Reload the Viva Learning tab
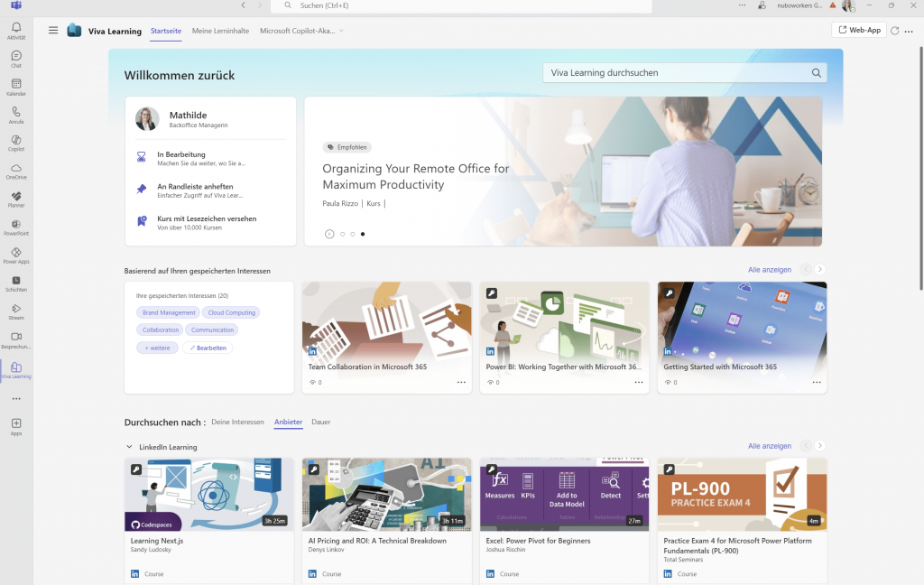This screenshot has width=924, height=585. pyautogui.click(x=894, y=31)
